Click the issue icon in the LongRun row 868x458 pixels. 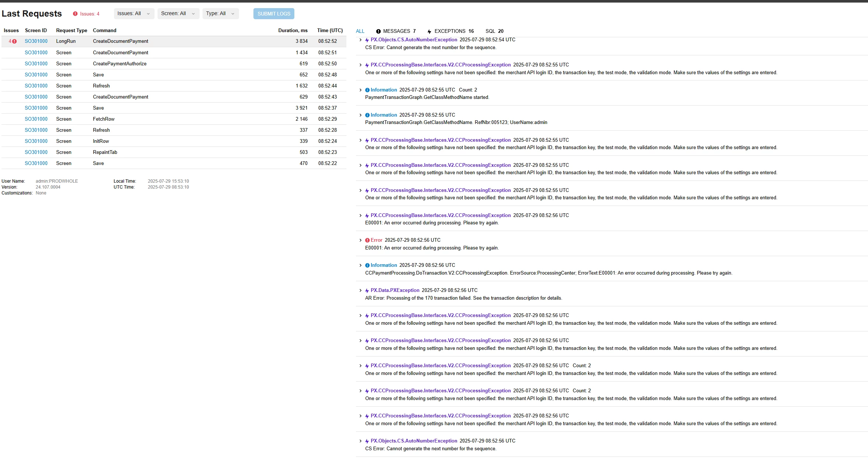[x=14, y=41]
